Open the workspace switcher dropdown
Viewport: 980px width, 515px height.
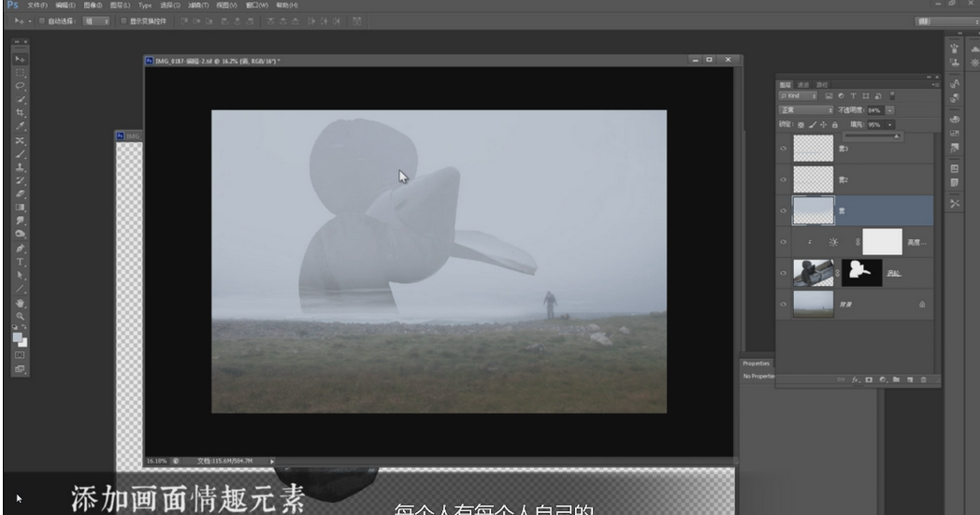(x=947, y=21)
